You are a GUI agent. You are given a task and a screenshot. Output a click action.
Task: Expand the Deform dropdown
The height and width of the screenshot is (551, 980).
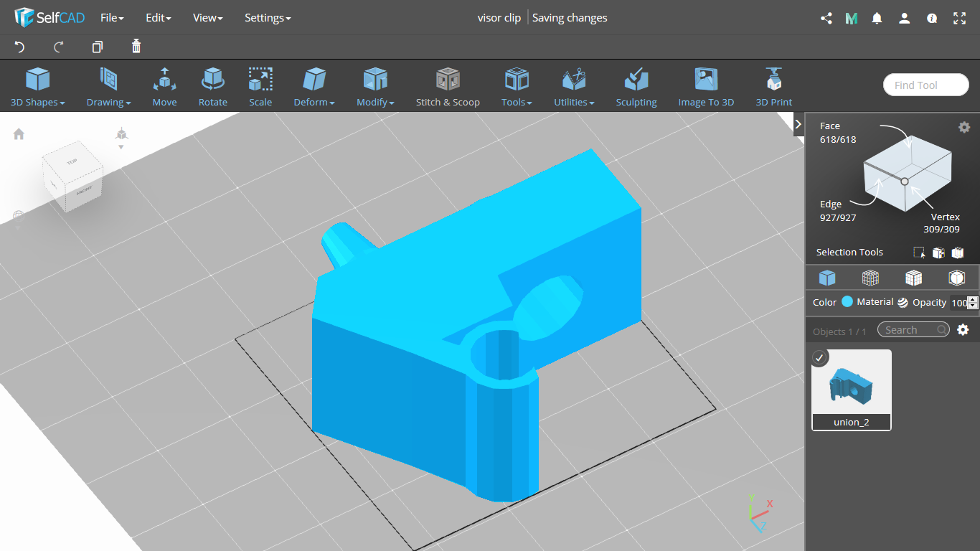(x=314, y=87)
